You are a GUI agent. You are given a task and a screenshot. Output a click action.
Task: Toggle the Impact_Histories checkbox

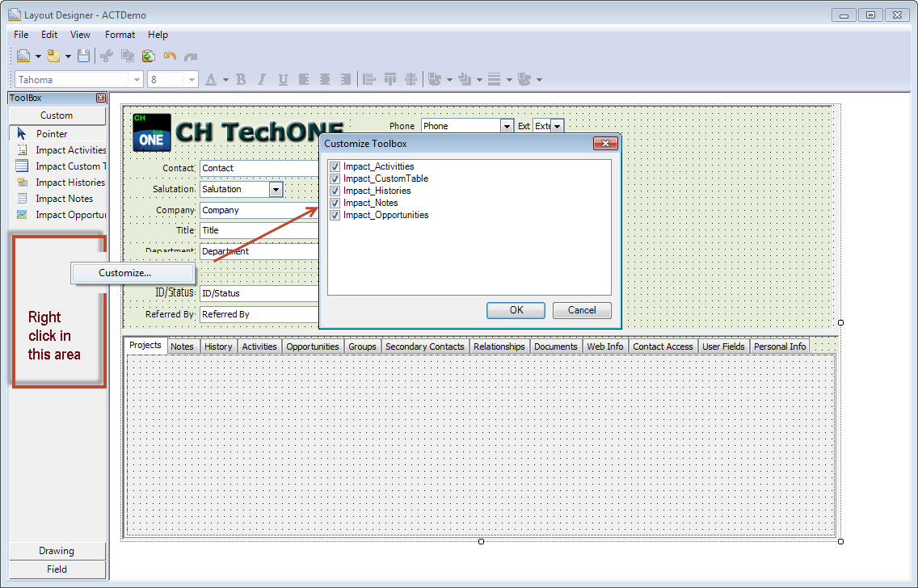click(335, 191)
